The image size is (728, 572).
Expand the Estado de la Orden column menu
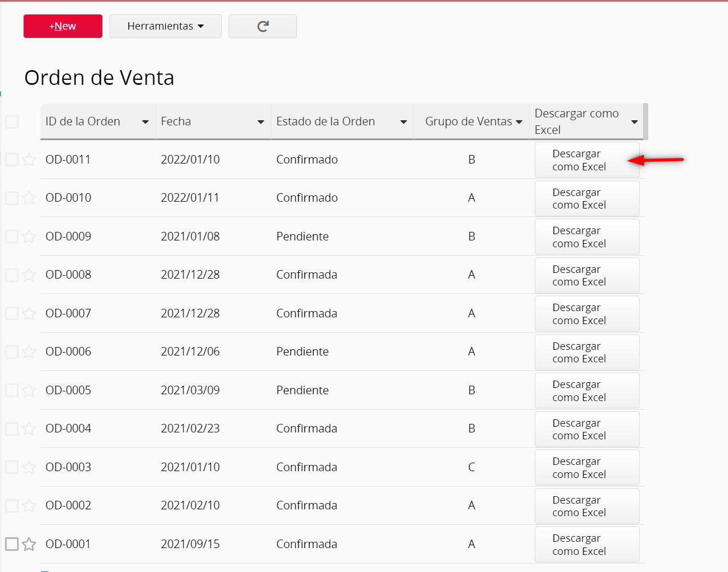click(404, 121)
